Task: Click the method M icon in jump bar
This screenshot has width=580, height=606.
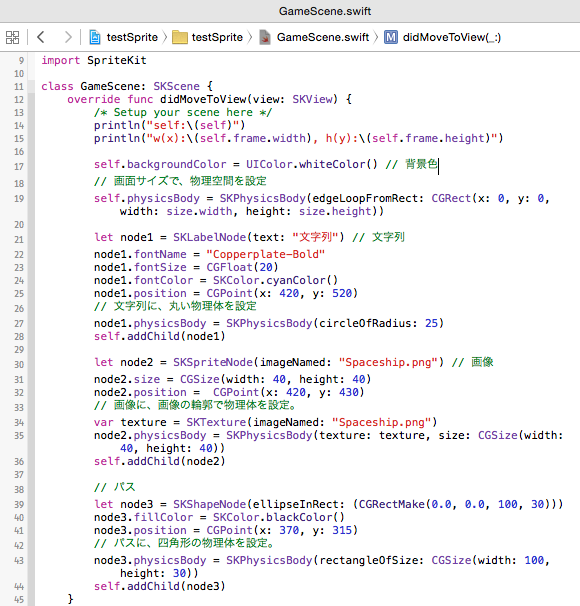Action: click(x=391, y=37)
